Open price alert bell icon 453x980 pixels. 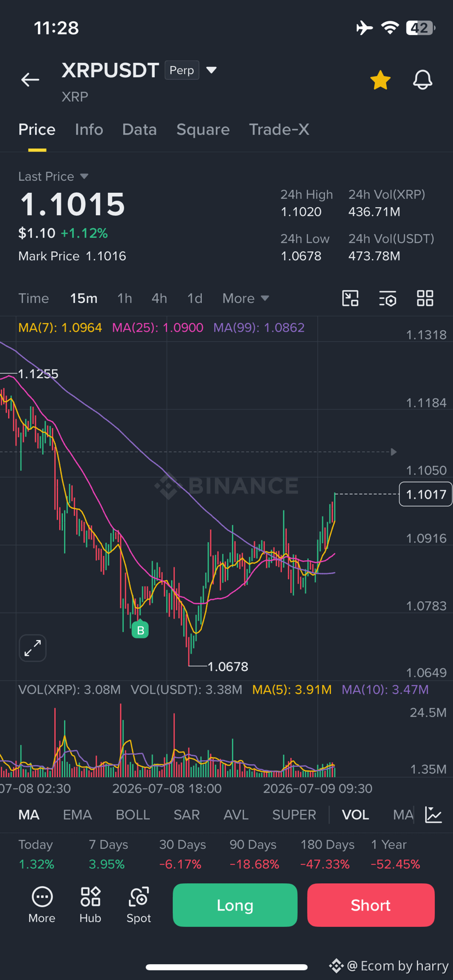[x=422, y=80]
